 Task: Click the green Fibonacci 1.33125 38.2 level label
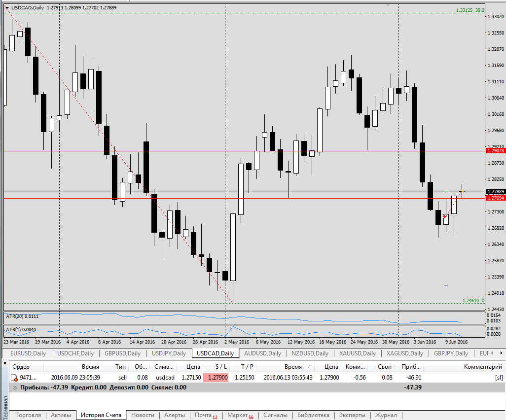pyautogui.click(x=470, y=10)
